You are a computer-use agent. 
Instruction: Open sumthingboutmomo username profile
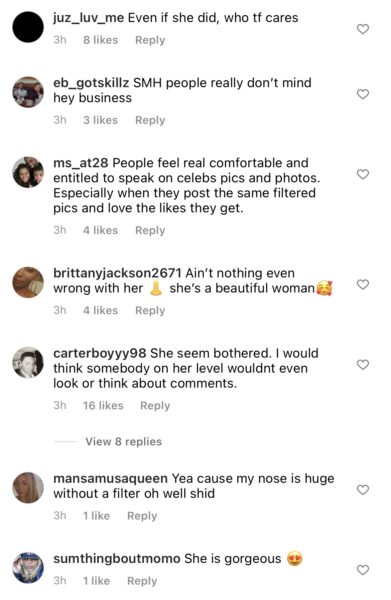(x=117, y=559)
